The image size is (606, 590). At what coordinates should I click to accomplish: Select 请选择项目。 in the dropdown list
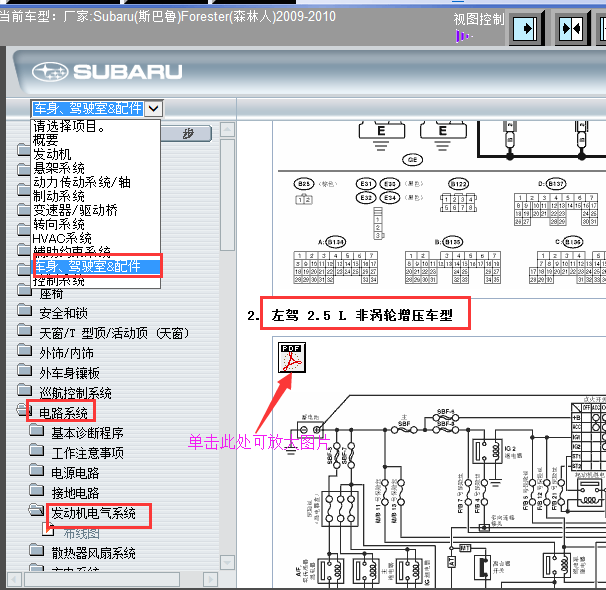pos(69,126)
